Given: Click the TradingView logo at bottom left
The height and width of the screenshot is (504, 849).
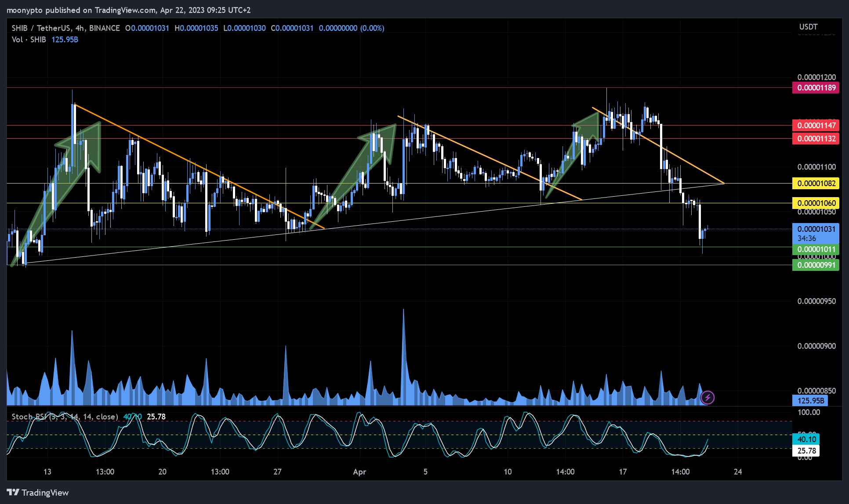Looking at the screenshot, I should coord(38,493).
